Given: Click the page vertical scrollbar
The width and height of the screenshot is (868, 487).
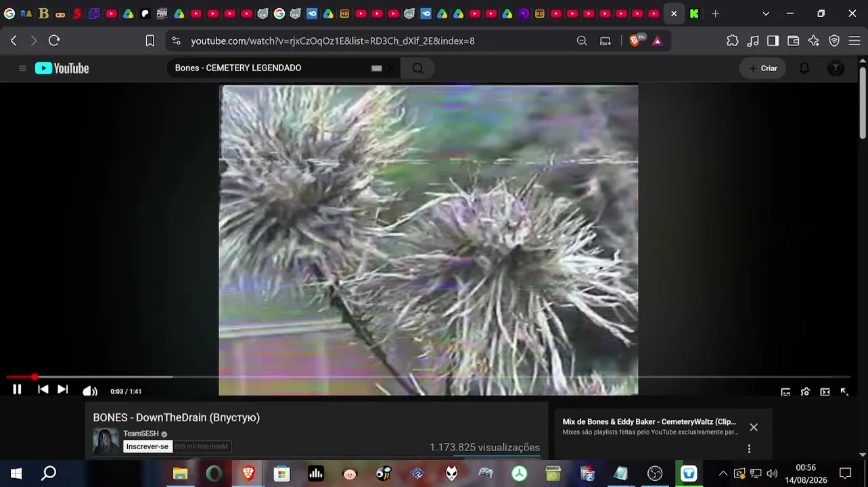Looking at the screenshot, I should 863,101.
